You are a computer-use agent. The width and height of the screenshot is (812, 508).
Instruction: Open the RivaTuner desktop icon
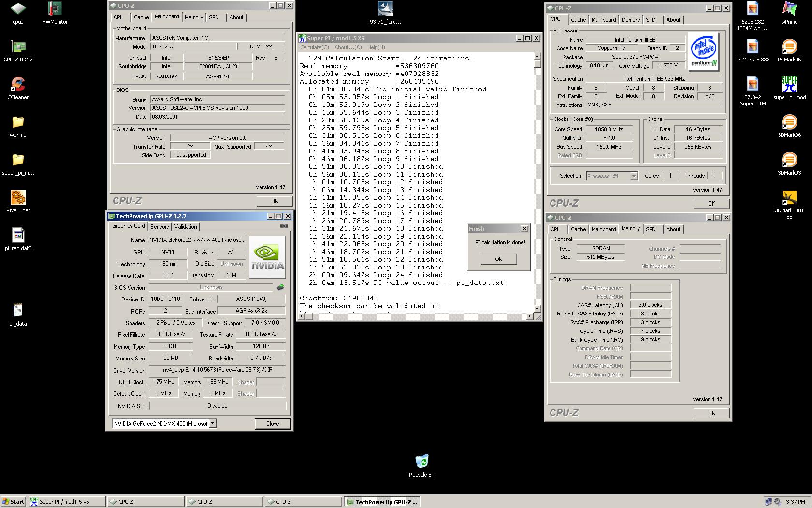[18, 202]
